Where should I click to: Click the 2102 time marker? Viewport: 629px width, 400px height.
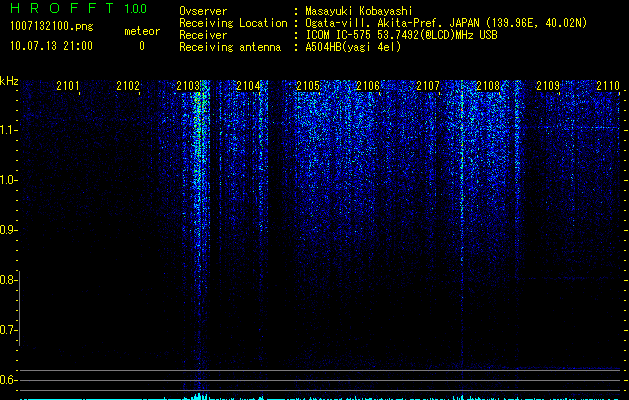click(x=128, y=85)
